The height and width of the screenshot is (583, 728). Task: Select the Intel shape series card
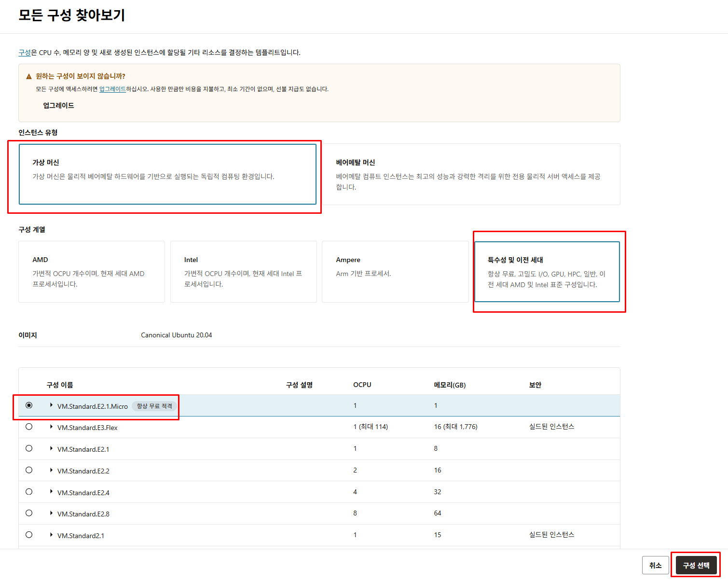[x=244, y=272]
